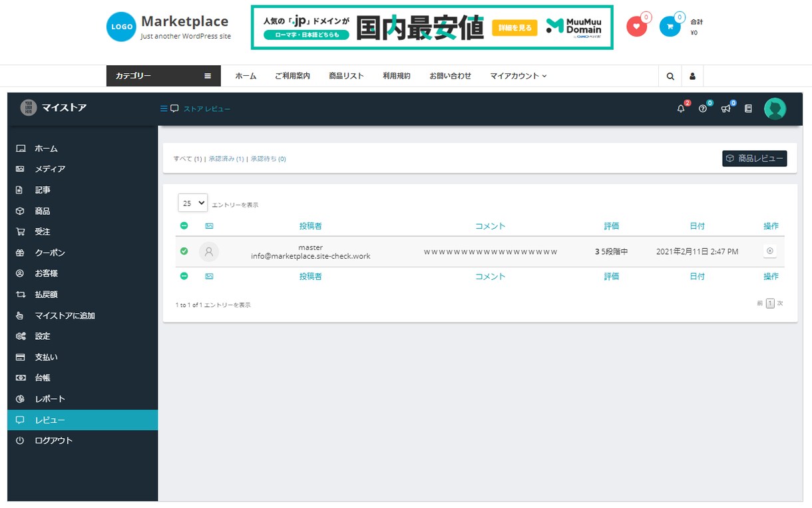Open マイストアに追加 in the sidebar
812x508 pixels.
[x=83, y=315]
